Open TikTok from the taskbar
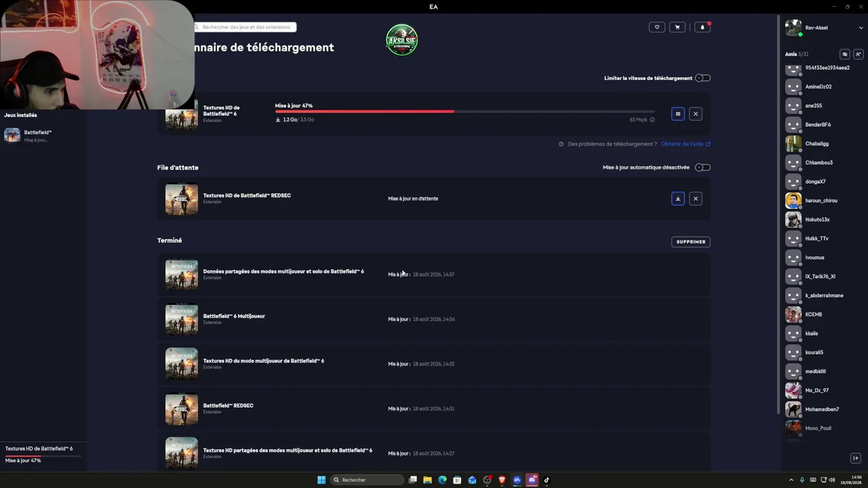Viewport: 868px width, 488px height. pos(547,480)
